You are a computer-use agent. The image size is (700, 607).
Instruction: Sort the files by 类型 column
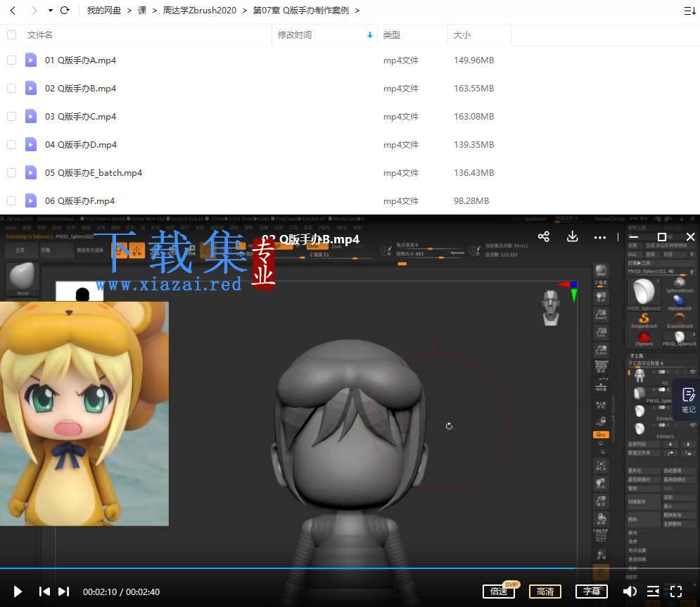click(x=392, y=34)
